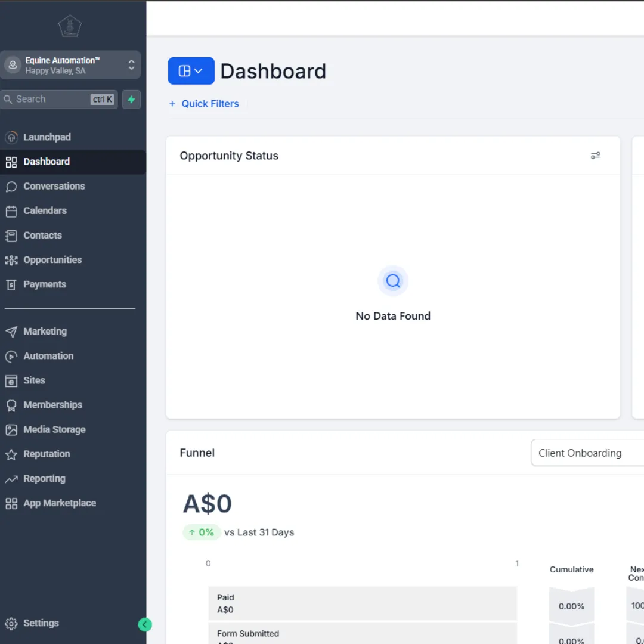Open the Client Onboarding pipeline dropdown

click(x=587, y=453)
